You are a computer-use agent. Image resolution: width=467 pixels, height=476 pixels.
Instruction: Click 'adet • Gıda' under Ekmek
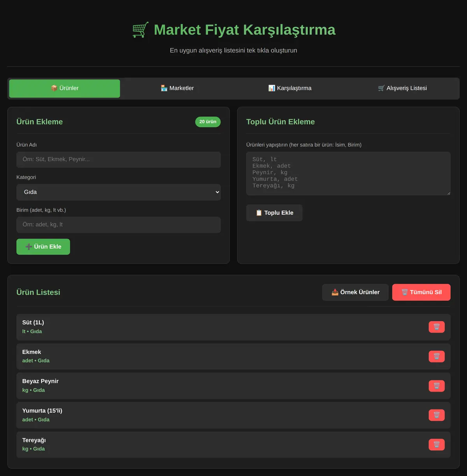click(x=36, y=360)
